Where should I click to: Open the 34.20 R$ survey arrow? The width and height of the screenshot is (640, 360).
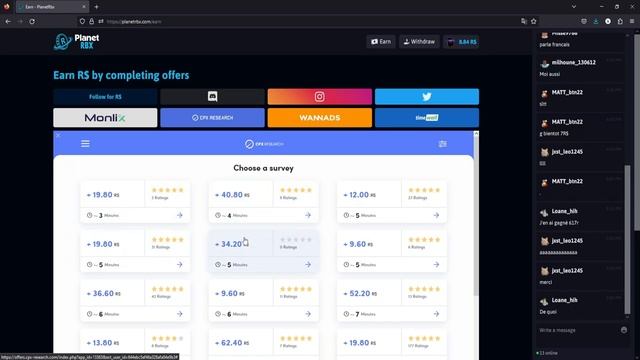click(x=308, y=264)
